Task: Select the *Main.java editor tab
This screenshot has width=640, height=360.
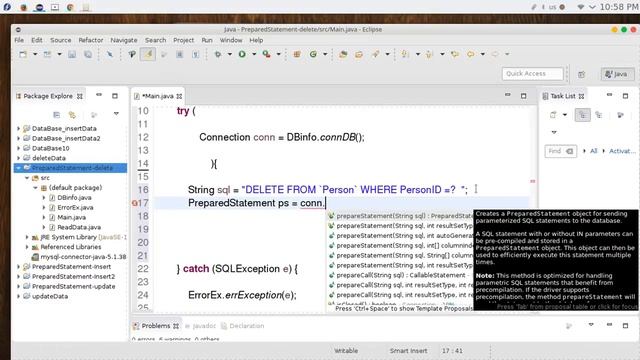Action: [x=158, y=96]
